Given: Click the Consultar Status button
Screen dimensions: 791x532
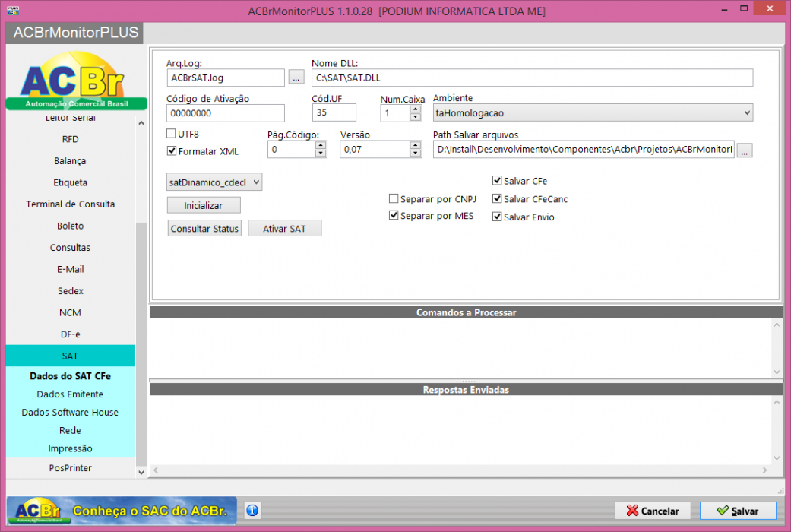Looking at the screenshot, I should tap(204, 228).
